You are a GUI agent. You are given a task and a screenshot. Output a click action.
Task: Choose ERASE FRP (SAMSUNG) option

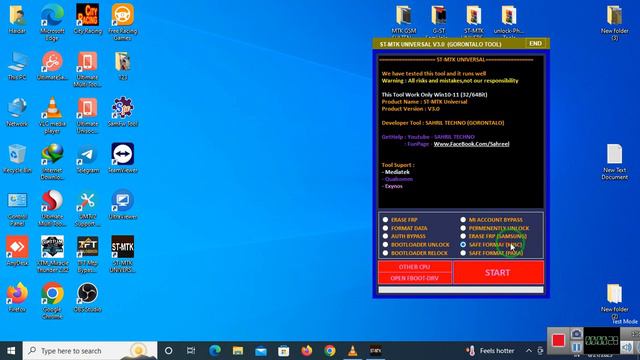pyautogui.click(x=463, y=236)
